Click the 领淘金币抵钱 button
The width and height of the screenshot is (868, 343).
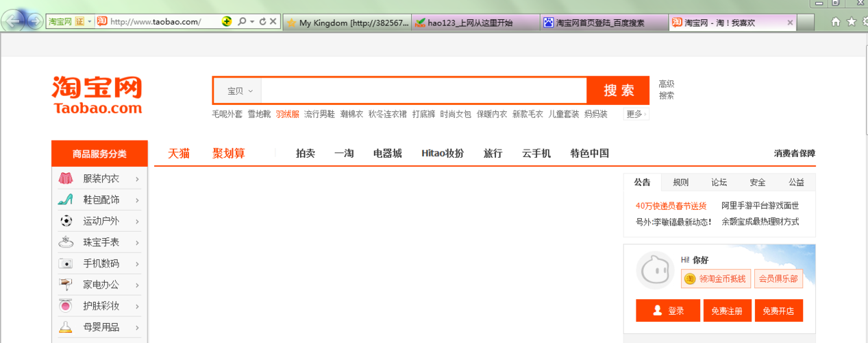(716, 279)
